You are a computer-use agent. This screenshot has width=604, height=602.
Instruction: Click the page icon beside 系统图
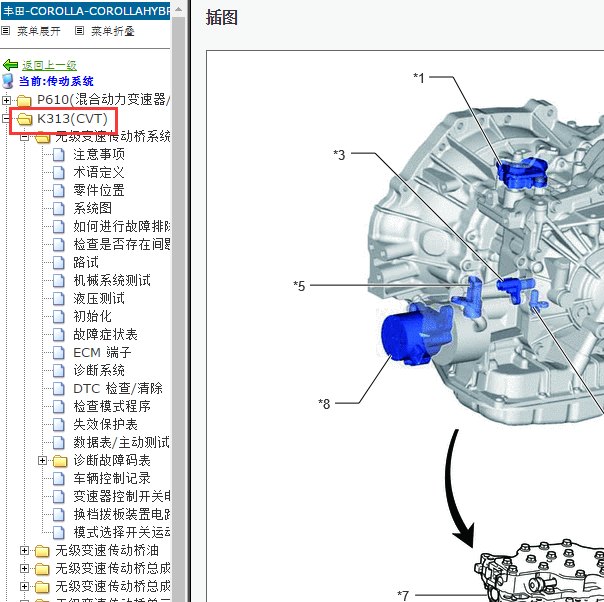tap(58, 208)
